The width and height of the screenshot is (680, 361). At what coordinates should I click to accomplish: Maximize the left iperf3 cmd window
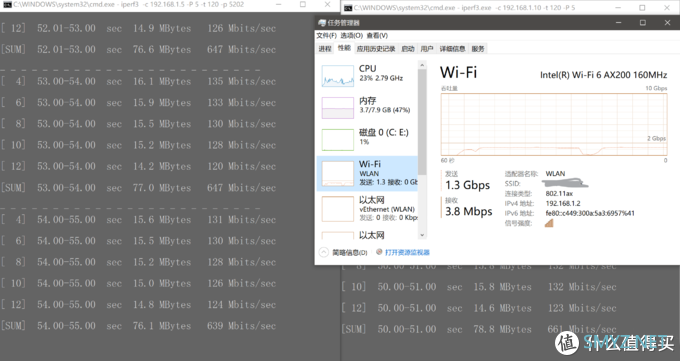[x=303, y=5]
